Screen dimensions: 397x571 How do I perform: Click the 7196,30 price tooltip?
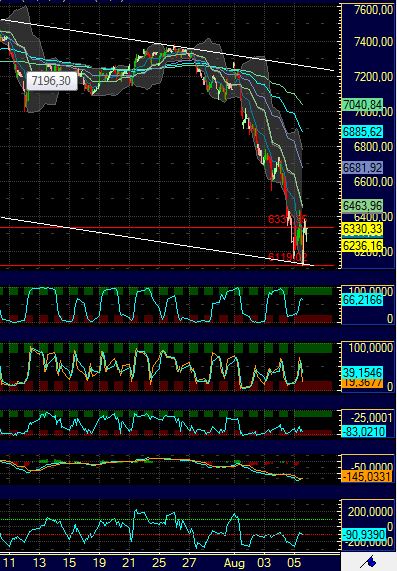[x=51, y=81]
